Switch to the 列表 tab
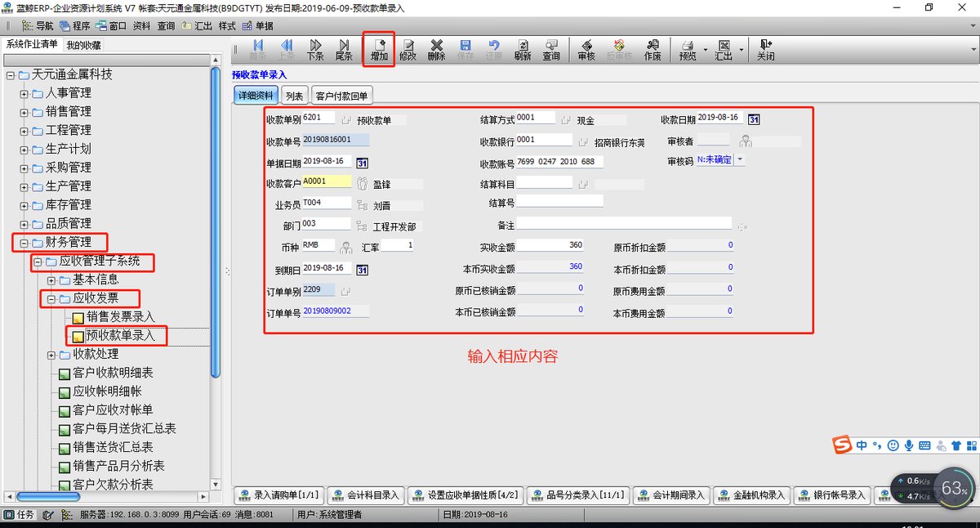Screen dimensions: 980x528 coord(294,96)
